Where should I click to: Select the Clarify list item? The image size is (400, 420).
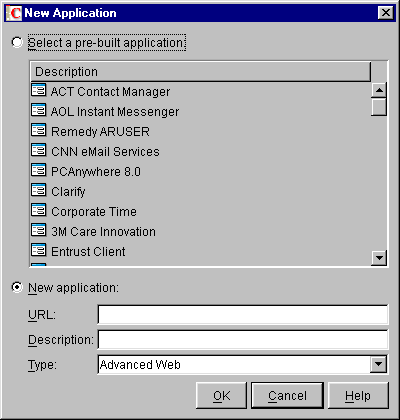[68, 192]
